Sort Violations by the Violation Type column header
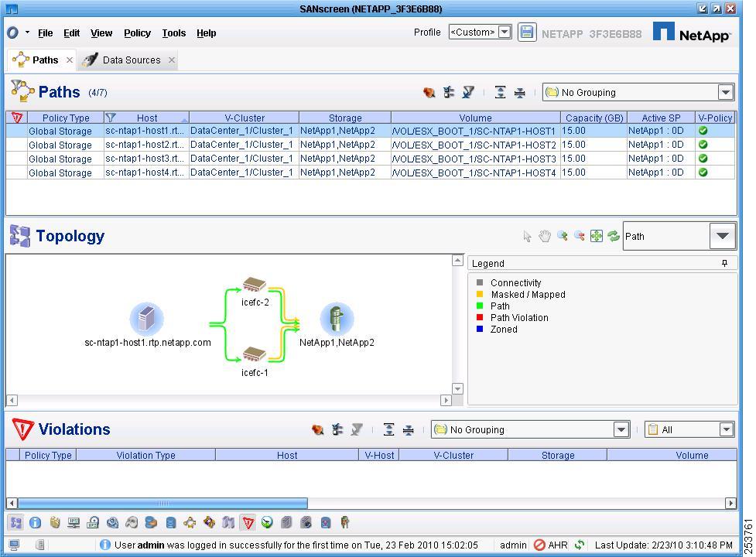 click(x=145, y=455)
